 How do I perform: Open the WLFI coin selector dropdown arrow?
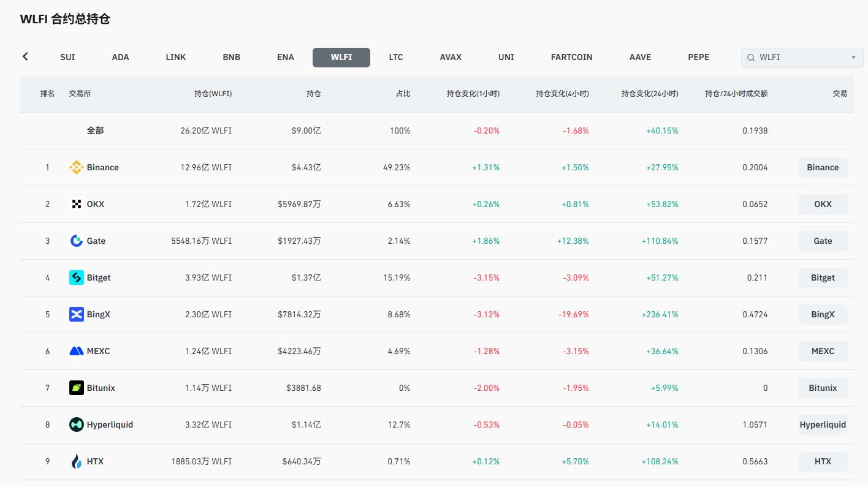point(853,58)
